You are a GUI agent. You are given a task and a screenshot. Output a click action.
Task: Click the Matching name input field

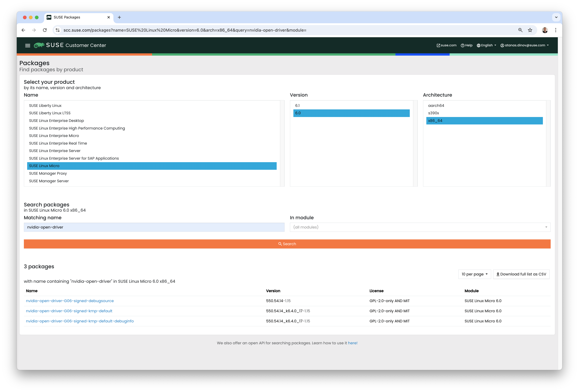pos(154,227)
